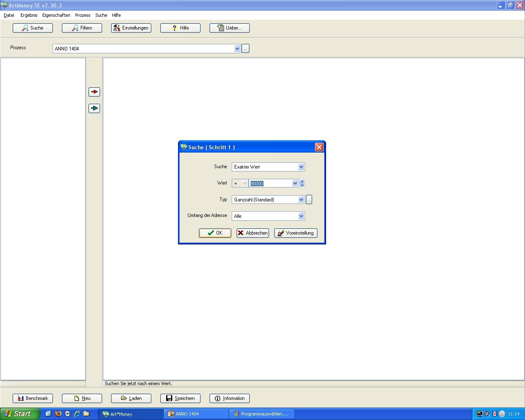Screen dimensions: 525x420
Task: Expand the equals operator dropdown
Action: [244, 183]
